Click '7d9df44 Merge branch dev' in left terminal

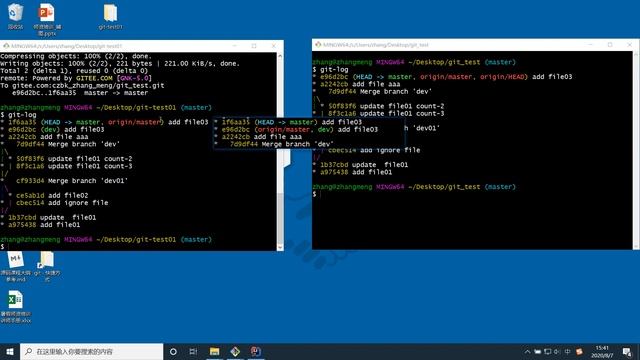[68, 144]
